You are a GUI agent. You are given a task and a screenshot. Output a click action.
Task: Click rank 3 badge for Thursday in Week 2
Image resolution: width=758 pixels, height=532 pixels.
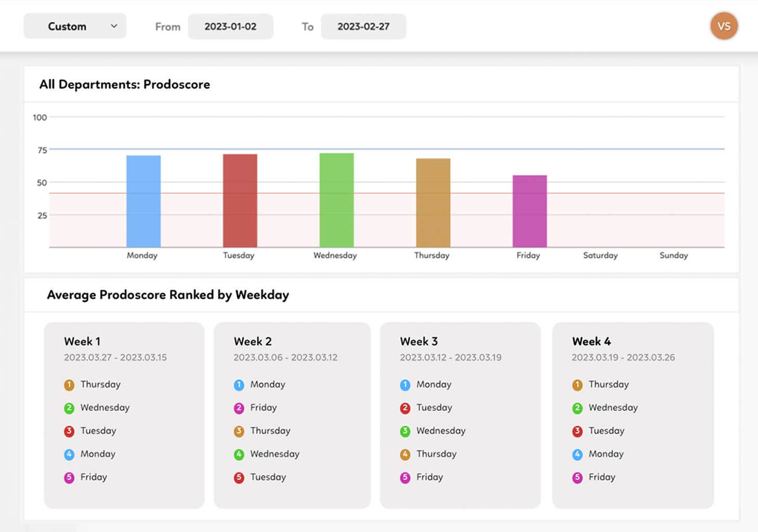click(x=239, y=431)
